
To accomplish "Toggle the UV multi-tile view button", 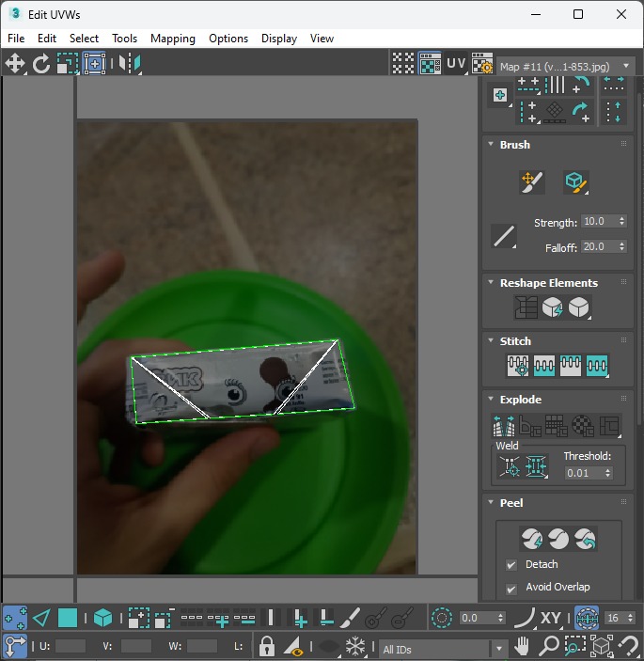I will point(456,64).
